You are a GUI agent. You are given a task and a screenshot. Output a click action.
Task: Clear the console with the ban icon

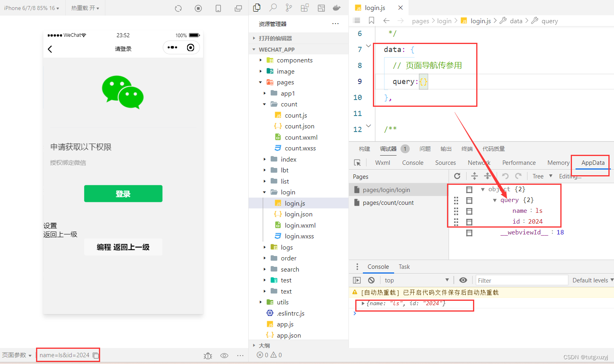(x=371, y=280)
